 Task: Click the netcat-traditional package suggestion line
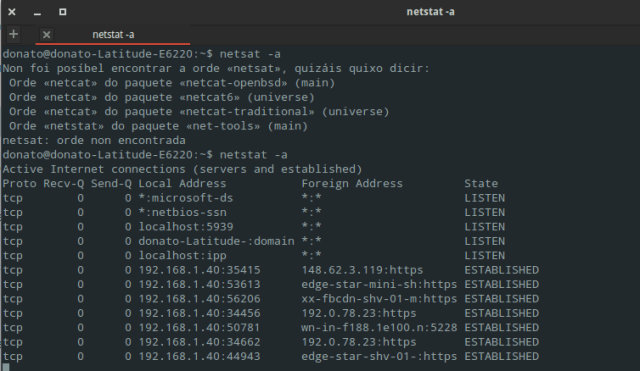coord(199,111)
